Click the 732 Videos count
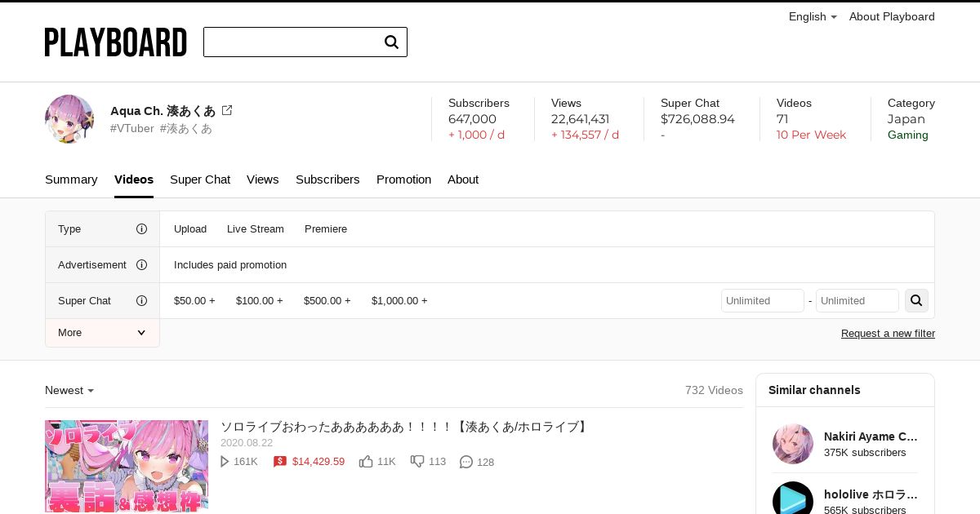 pos(714,391)
